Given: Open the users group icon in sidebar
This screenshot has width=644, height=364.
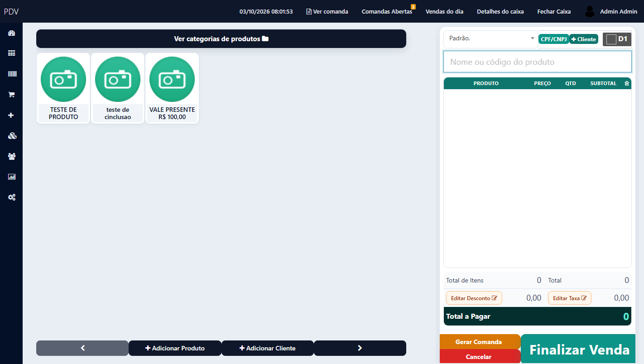Looking at the screenshot, I should click(12, 156).
